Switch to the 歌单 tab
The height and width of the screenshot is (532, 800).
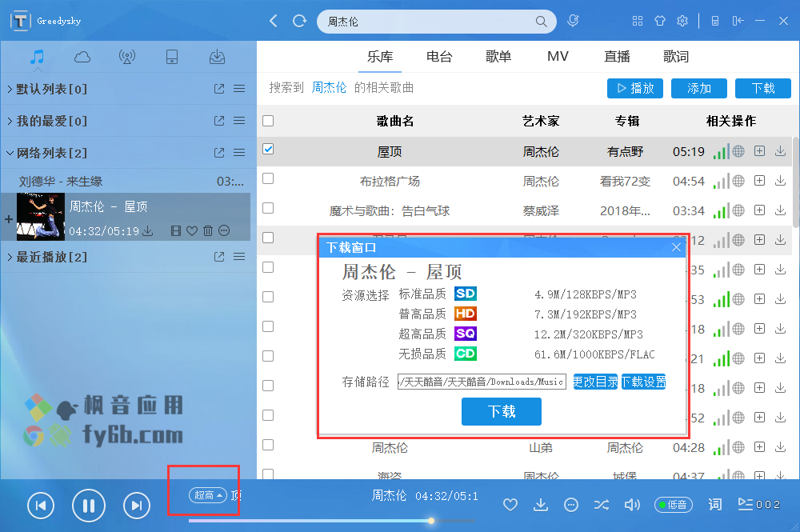point(498,57)
